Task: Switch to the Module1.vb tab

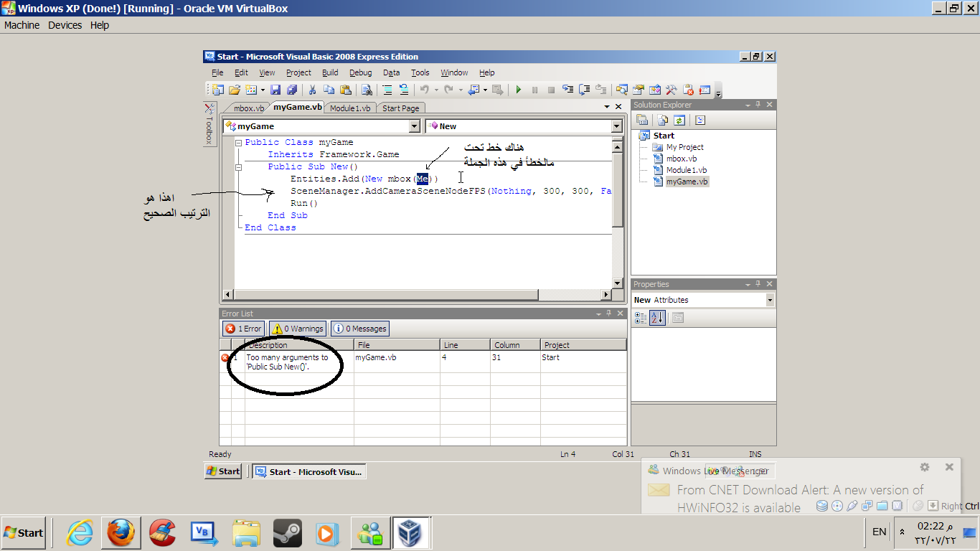Action: (350, 108)
